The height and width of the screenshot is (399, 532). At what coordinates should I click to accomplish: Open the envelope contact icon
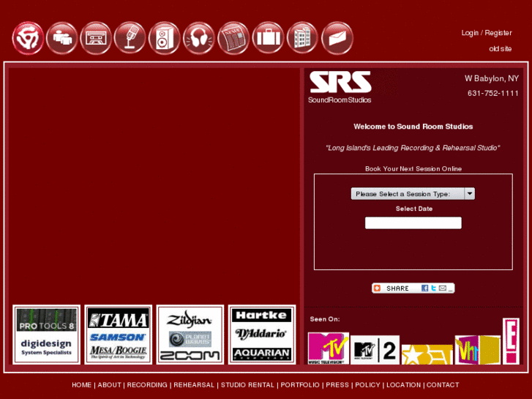[x=337, y=38]
